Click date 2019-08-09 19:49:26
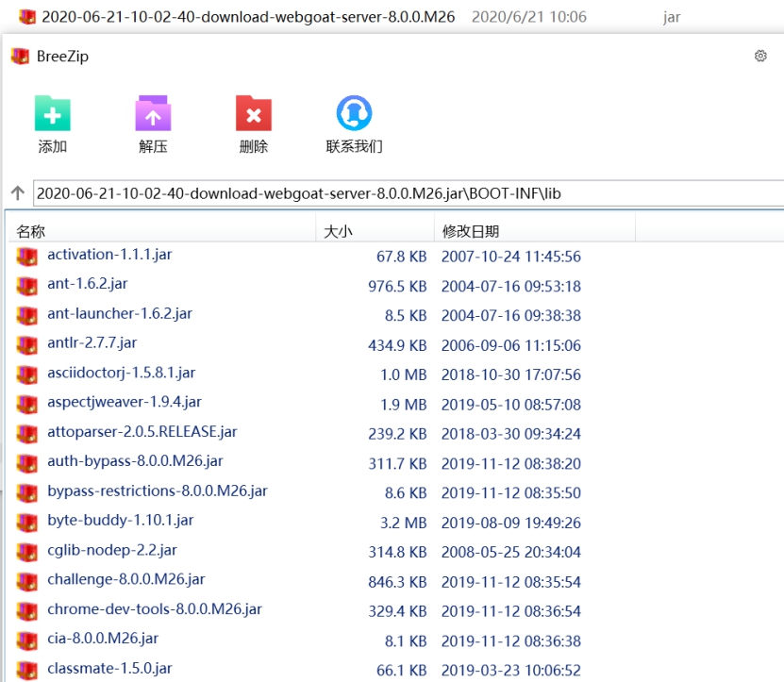Image resolution: width=784 pixels, height=682 pixels. pyautogui.click(x=511, y=523)
